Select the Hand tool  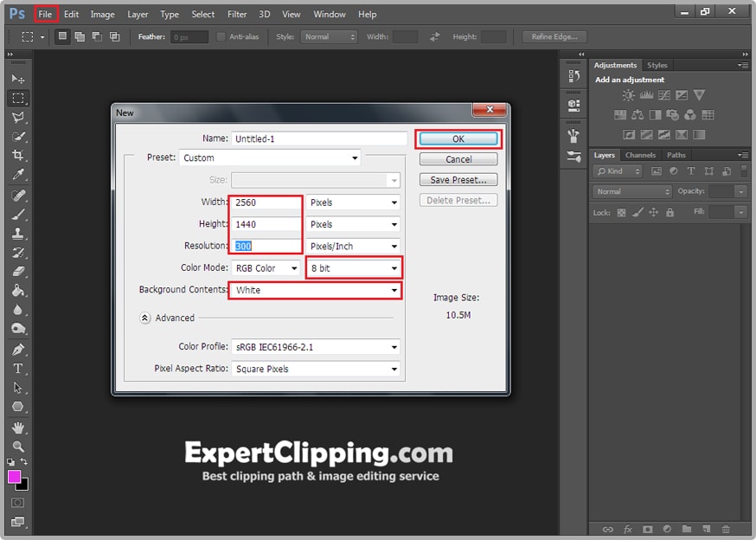pyautogui.click(x=17, y=427)
